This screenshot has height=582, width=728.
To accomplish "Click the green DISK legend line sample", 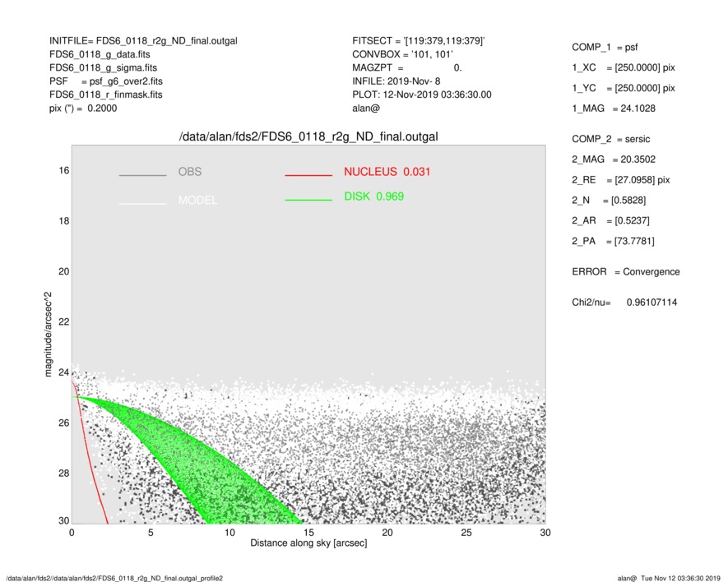I will [308, 200].
